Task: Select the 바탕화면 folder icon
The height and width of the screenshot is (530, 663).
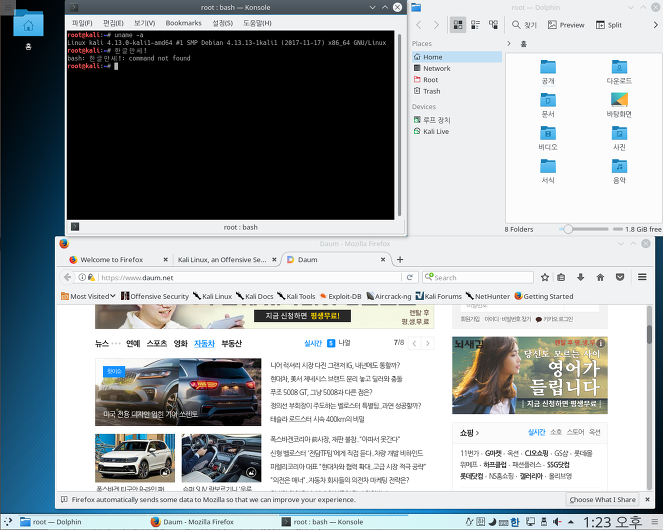Action: coord(619,100)
